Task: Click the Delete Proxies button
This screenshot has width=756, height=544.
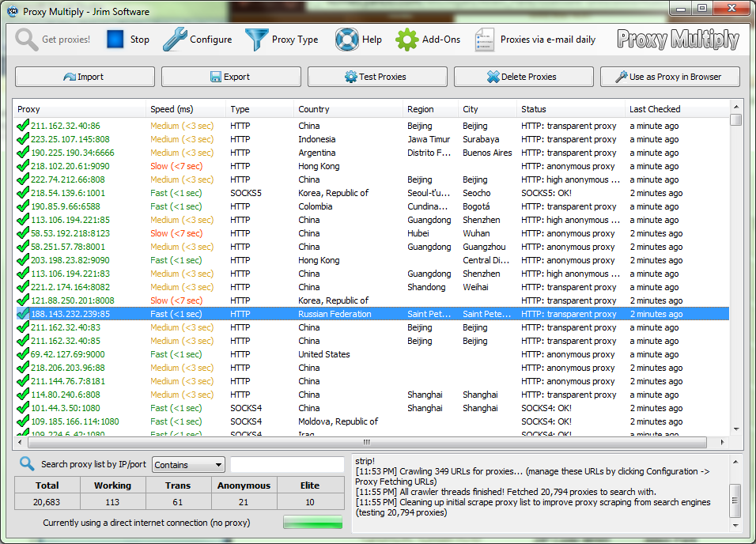Action: pyautogui.click(x=522, y=77)
